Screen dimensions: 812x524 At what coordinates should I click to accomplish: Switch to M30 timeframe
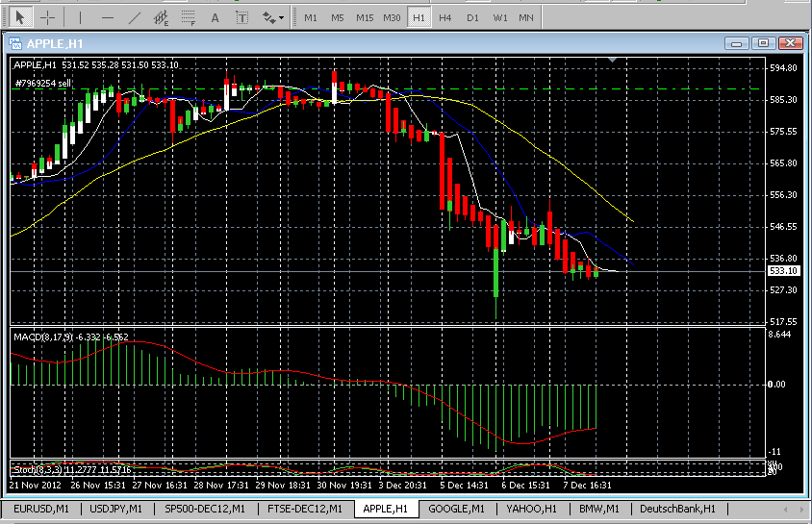pos(392,17)
